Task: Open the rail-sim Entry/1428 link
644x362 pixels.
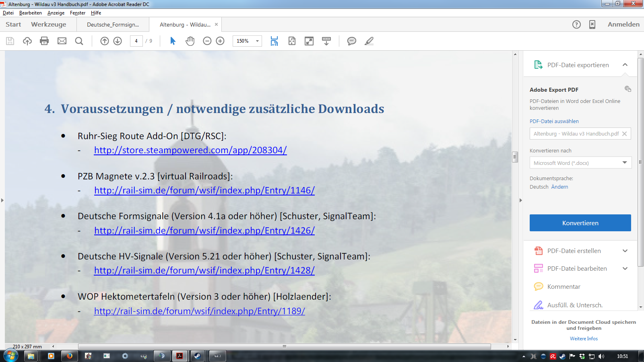Action: click(204, 270)
